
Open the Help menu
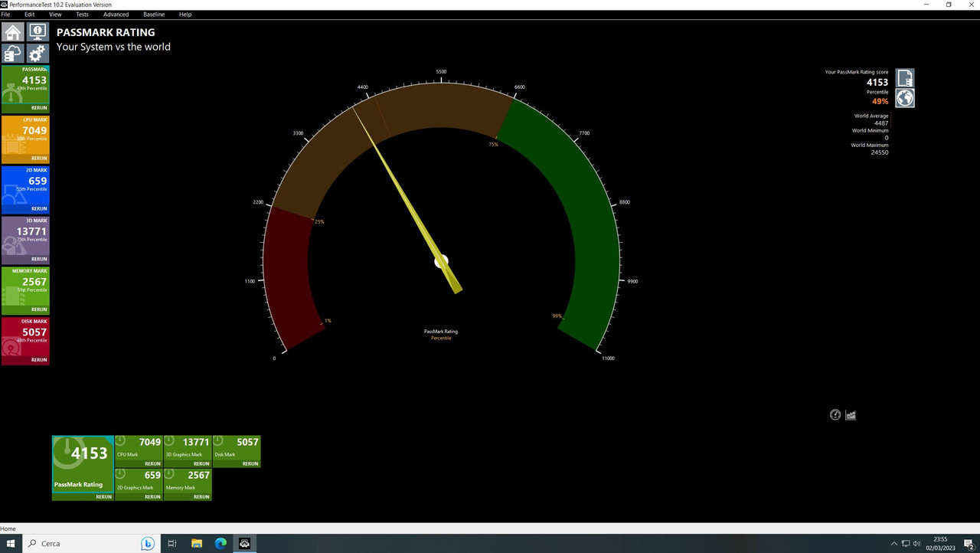(x=185, y=15)
